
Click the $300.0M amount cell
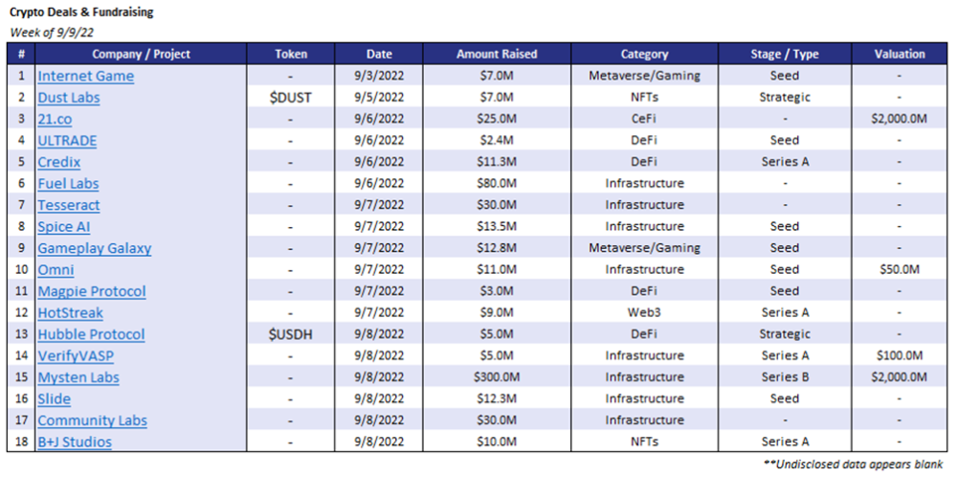pos(497,377)
